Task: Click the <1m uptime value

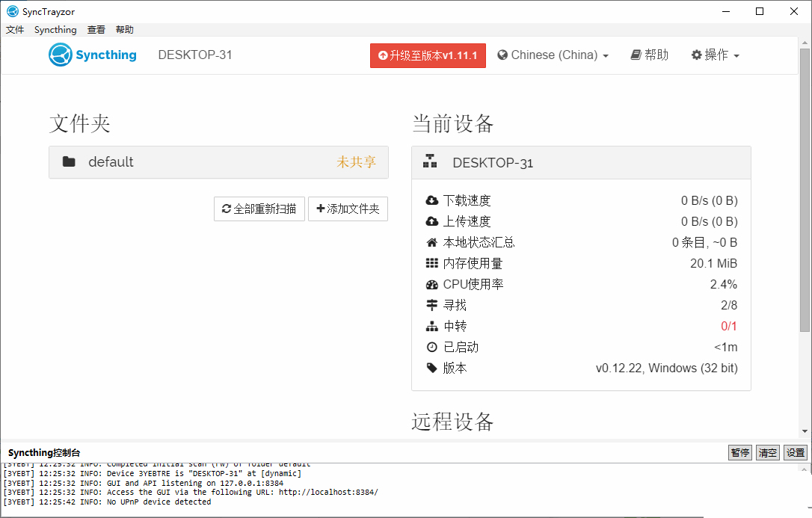Action: (x=725, y=348)
